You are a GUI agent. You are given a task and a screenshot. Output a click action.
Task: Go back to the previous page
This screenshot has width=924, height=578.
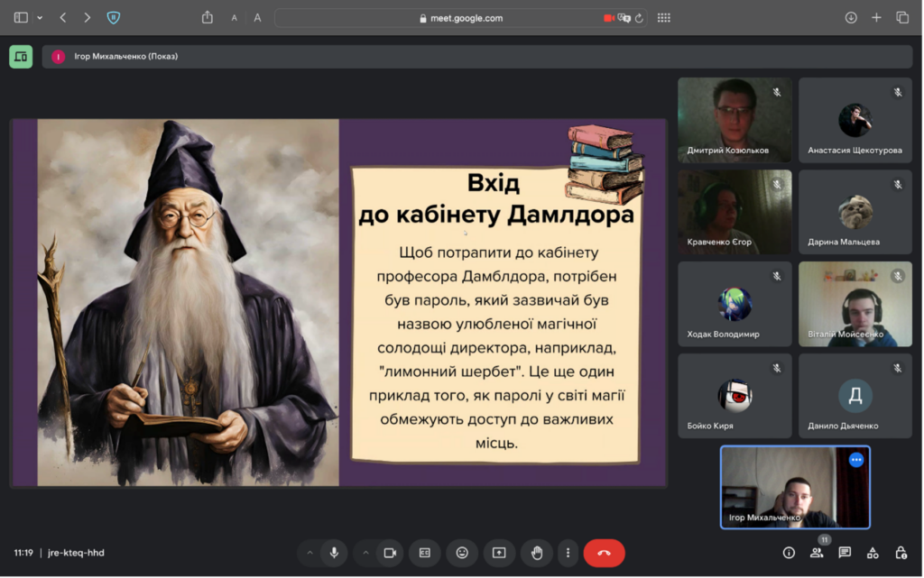pos(63,18)
